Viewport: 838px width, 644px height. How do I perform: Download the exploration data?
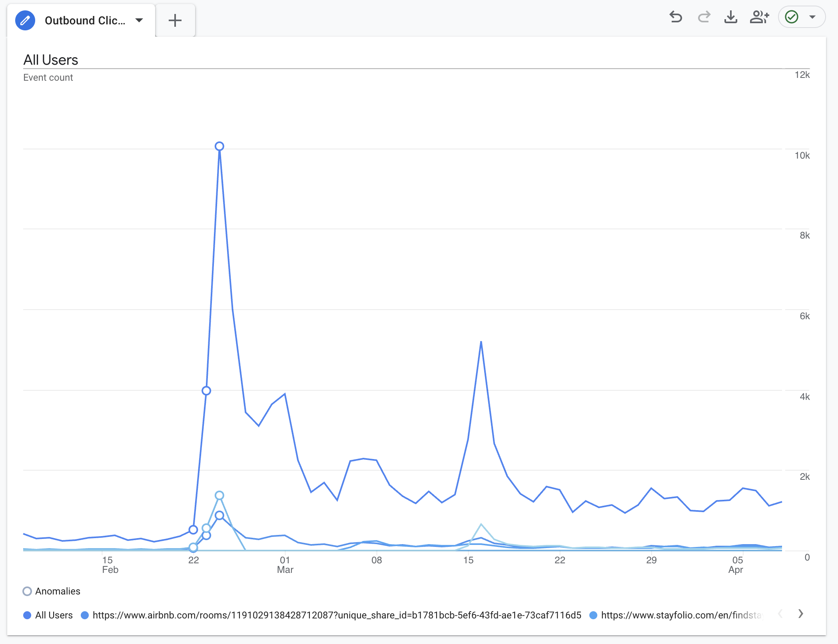click(731, 17)
